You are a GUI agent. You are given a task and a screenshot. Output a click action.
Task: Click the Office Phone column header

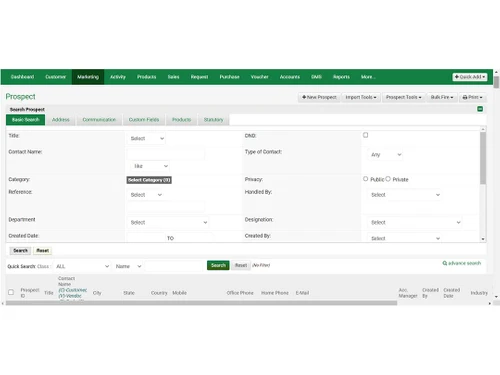(x=240, y=293)
